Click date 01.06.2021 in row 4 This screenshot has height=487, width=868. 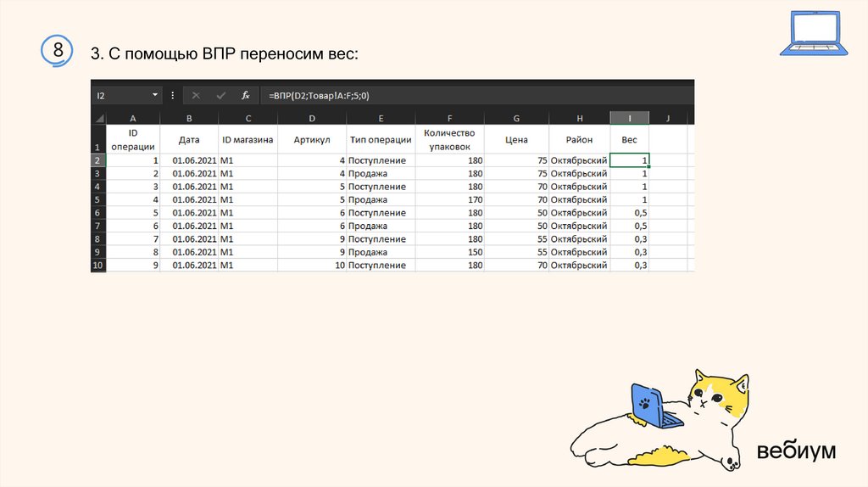[189, 187]
